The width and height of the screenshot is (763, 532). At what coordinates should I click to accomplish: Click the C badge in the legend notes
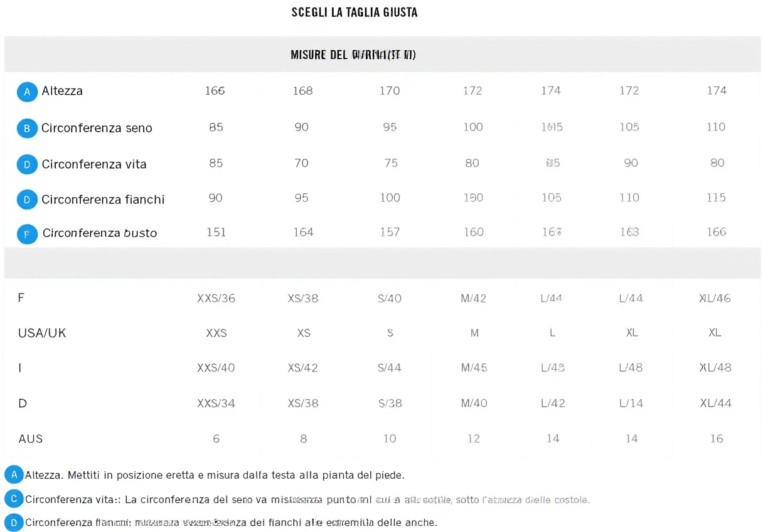coord(14,499)
